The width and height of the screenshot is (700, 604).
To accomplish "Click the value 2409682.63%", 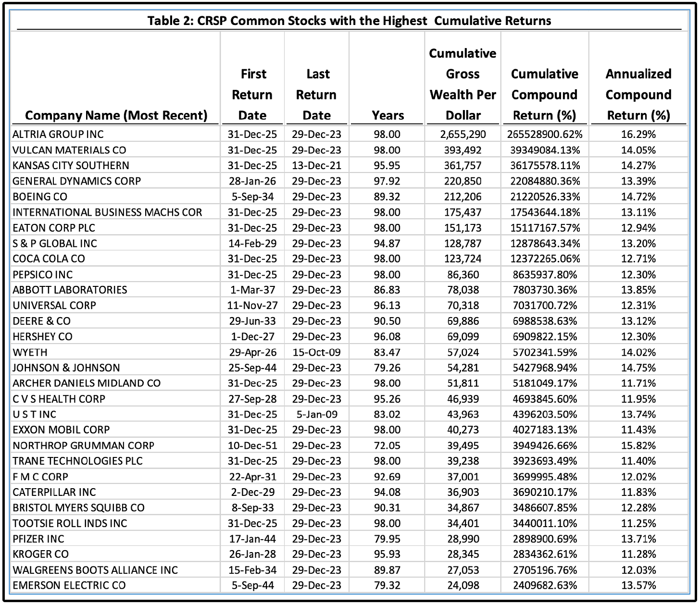I will click(x=545, y=585).
